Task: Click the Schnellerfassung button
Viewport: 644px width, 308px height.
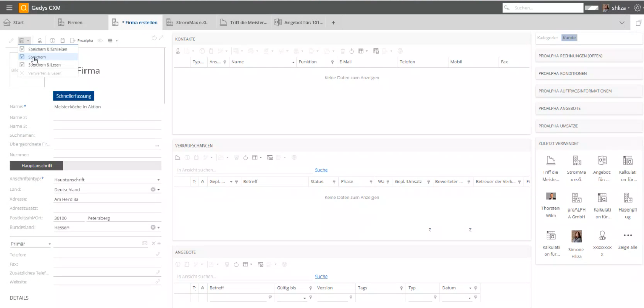Action: [74, 96]
